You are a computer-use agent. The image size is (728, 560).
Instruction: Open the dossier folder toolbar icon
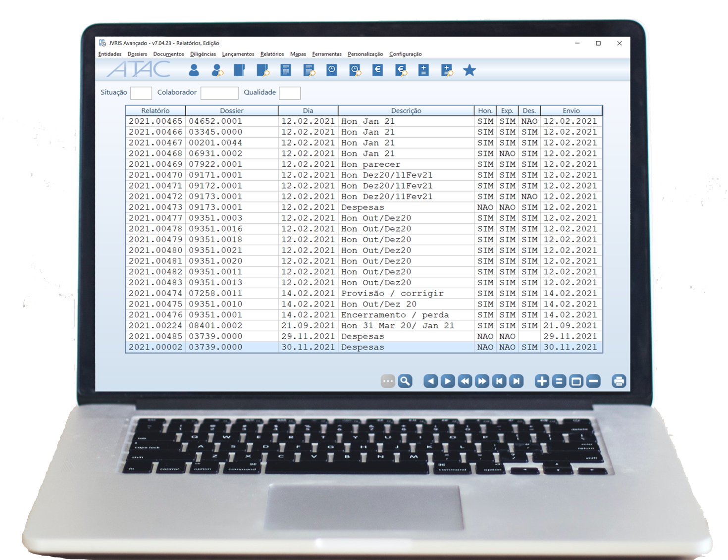pos(240,70)
